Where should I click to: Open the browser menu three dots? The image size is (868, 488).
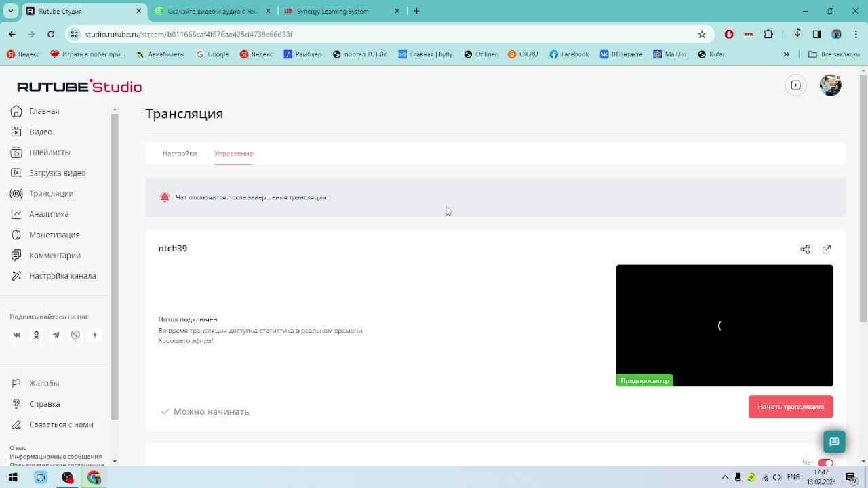[x=856, y=34]
